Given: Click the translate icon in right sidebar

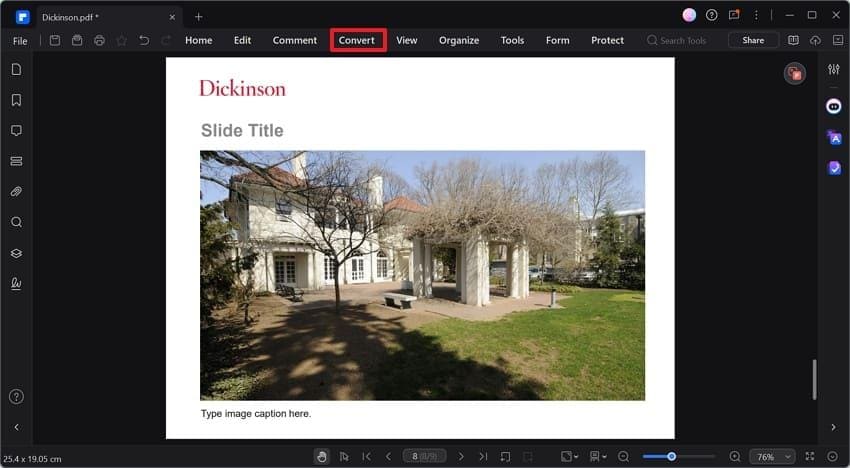Looking at the screenshot, I should (x=834, y=138).
